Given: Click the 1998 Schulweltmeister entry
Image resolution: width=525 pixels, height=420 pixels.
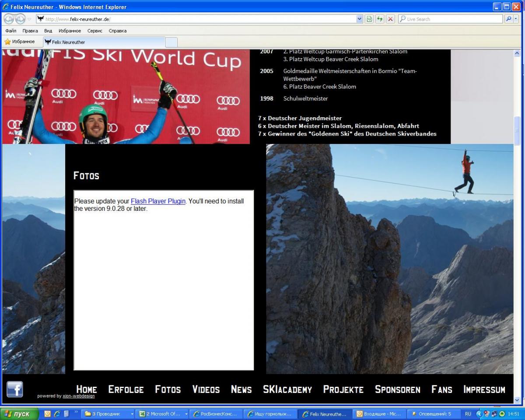Looking at the screenshot, I should [x=294, y=98].
